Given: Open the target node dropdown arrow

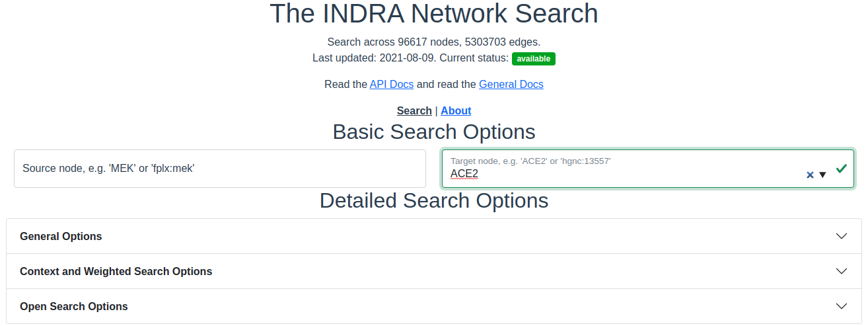Looking at the screenshot, I should tap(822, 175).
